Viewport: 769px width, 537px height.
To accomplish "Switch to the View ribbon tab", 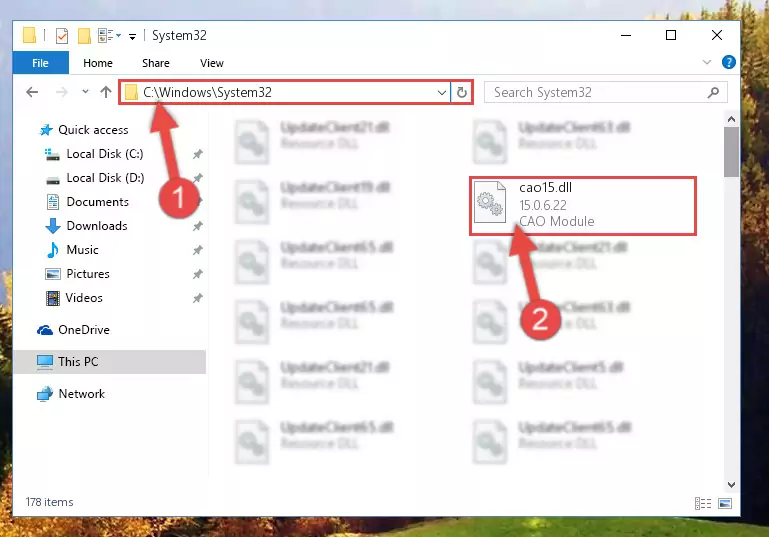I will (x=211, y=63).
